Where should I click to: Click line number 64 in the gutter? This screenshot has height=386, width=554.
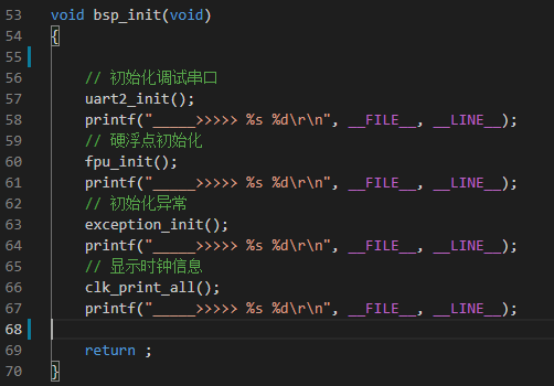pyautogui.click(x=13, y=245)
